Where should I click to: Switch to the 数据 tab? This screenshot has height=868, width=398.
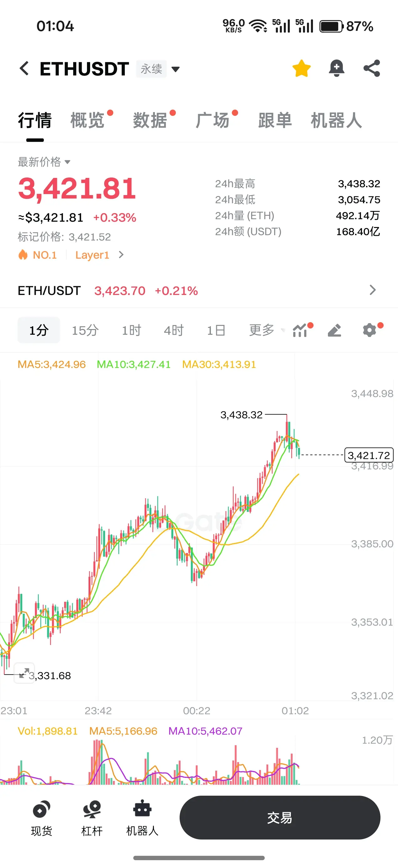[x=150, y=120]
